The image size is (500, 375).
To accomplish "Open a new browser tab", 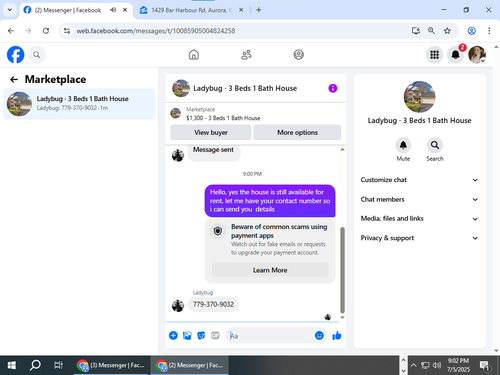I will click(x=259, y=10).
